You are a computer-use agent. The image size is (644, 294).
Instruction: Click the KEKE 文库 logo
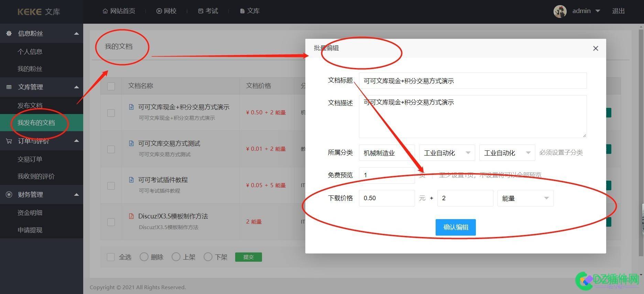tap(39, 12)
